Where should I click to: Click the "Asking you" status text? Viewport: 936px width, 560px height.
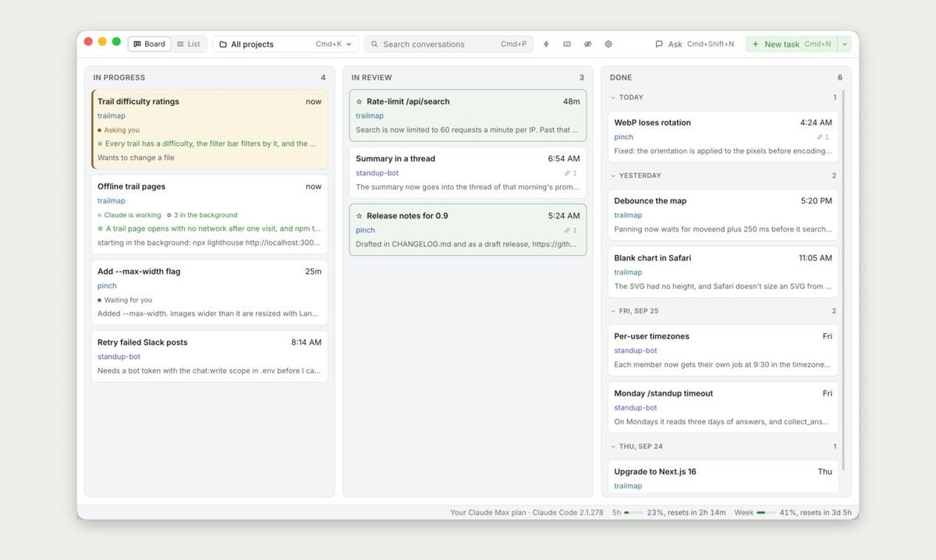pos(122,130)
